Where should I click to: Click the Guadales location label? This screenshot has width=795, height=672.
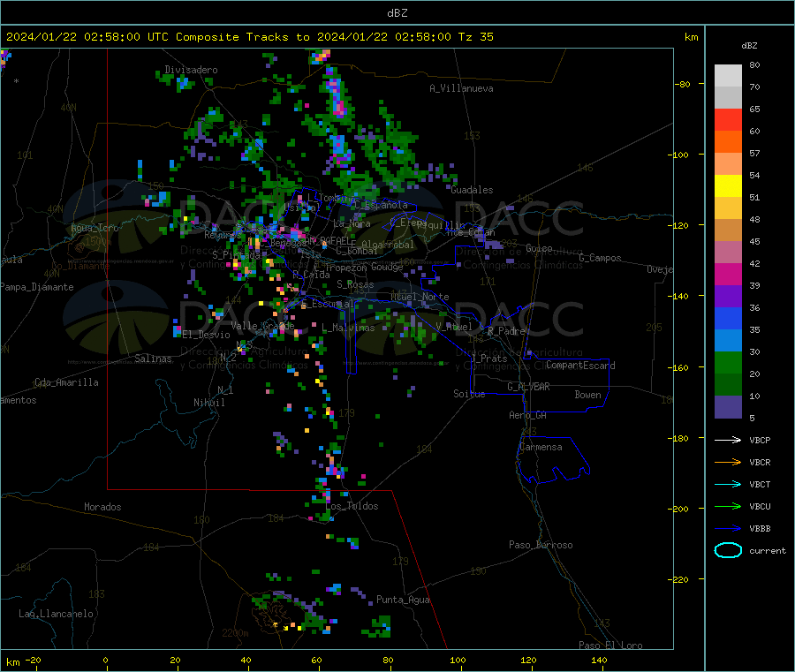tap(472, 190)
